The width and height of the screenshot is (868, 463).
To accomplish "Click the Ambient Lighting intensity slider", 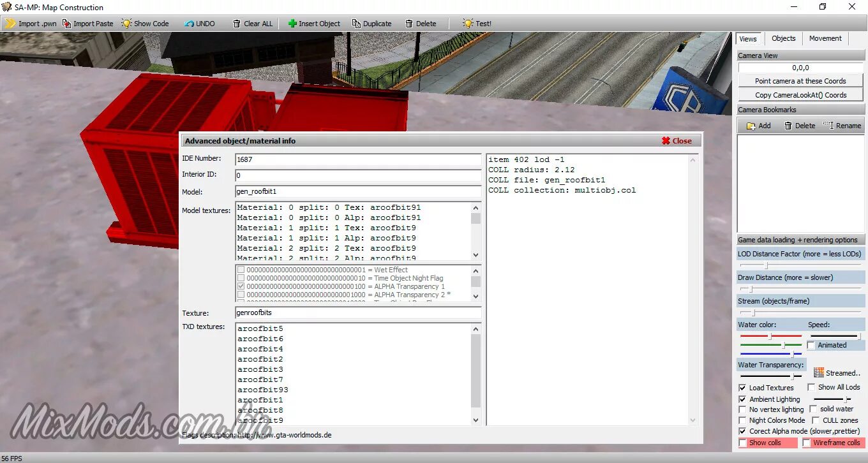I will (x=832, y=399).
